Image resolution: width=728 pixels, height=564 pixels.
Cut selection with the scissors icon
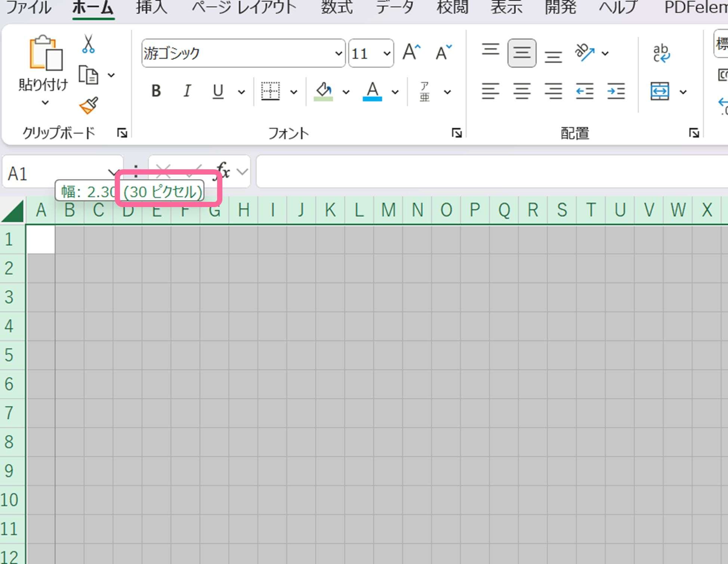[x=88, y=44]
